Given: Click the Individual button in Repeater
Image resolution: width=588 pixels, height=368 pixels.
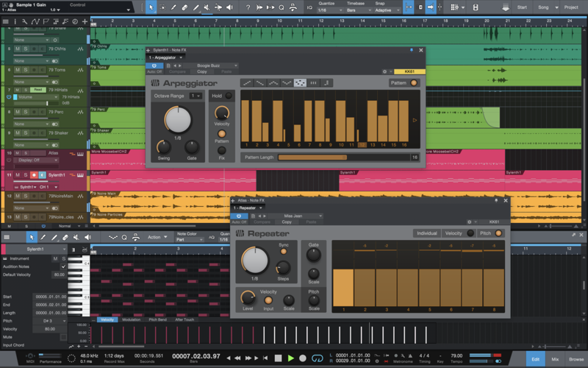Looking at the screenshot, I should (x=426, y=233).
